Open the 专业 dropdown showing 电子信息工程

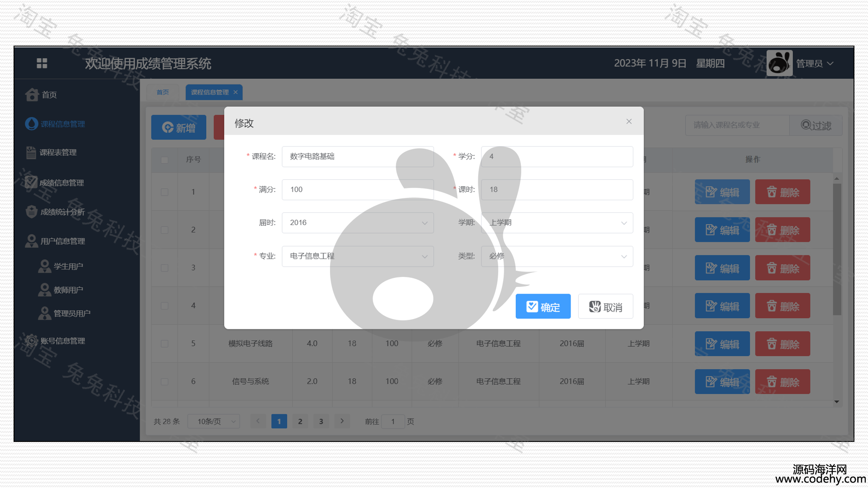358,256
